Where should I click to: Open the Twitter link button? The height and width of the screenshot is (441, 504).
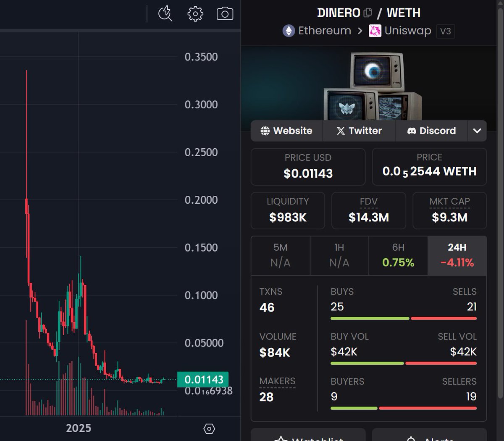[359, 131]
